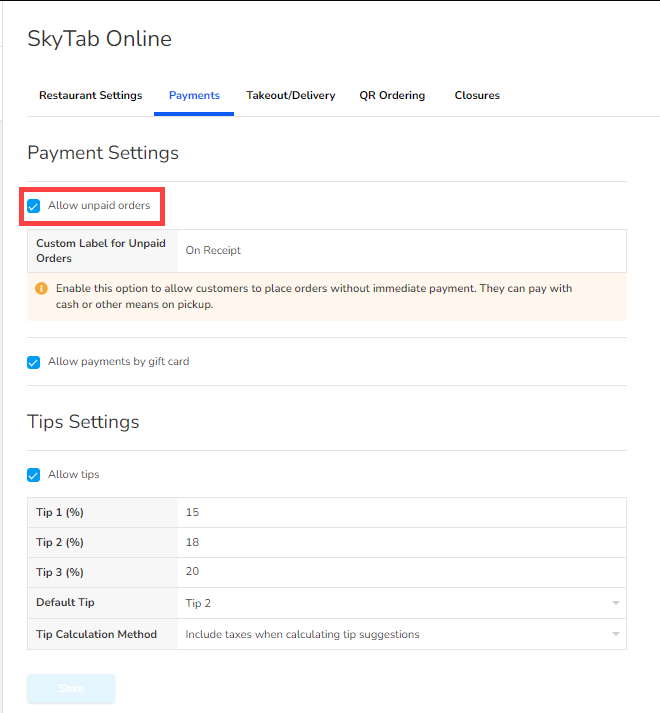Click the Payment Settings section heading

click(103, 153)
